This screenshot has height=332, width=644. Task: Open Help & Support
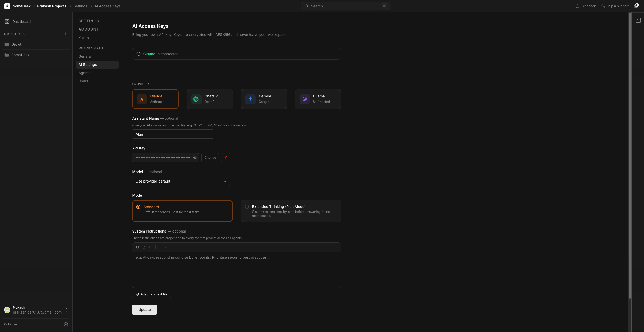[615, 6]
